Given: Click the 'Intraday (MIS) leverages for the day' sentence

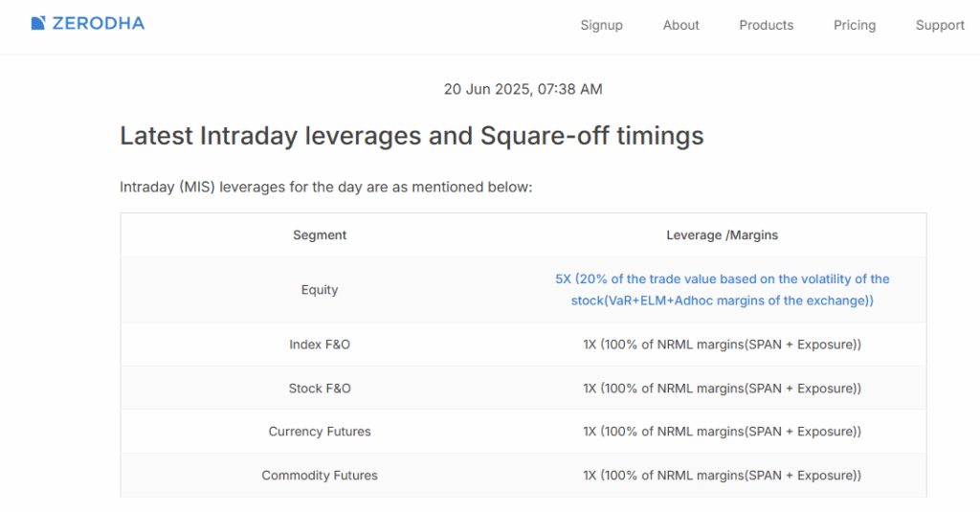Looking at the screenshot, I should pos(325,187).
